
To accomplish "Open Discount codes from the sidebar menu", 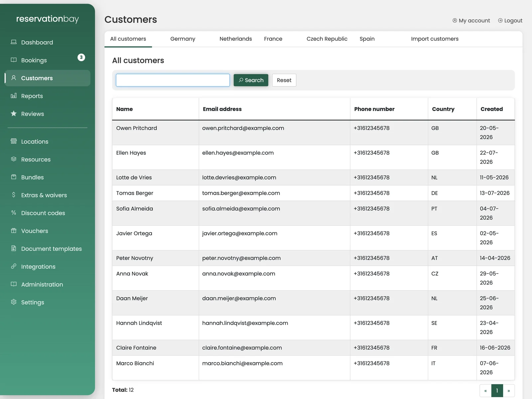I will (48, 213).
